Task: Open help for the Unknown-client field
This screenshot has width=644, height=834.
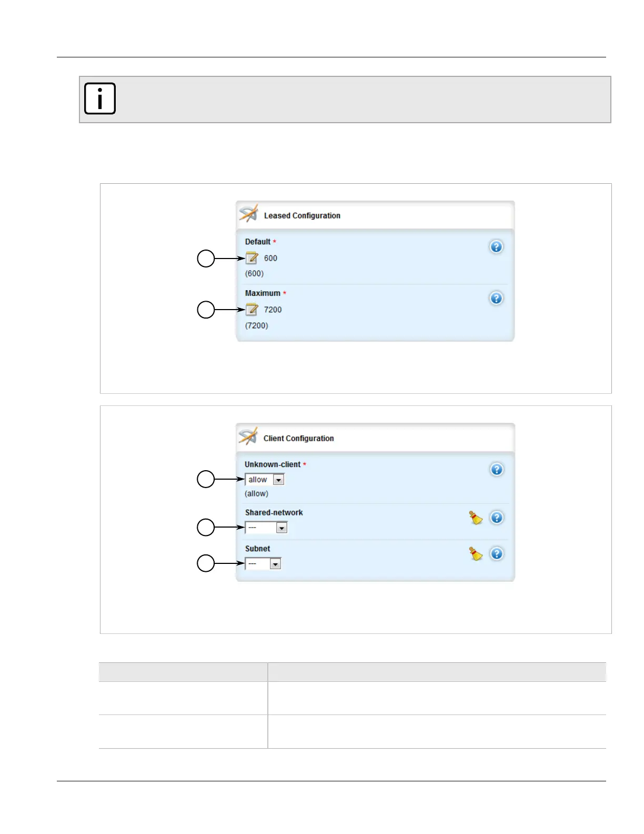Action: pos(497,470)
